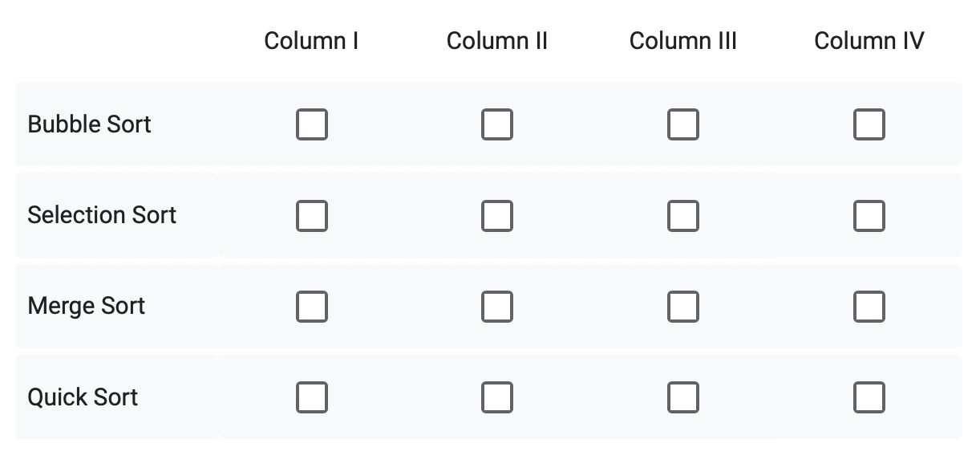Screen dimensions: 980x472
Task: Check Quick Sort under Column II
Action: coord(497,397)
